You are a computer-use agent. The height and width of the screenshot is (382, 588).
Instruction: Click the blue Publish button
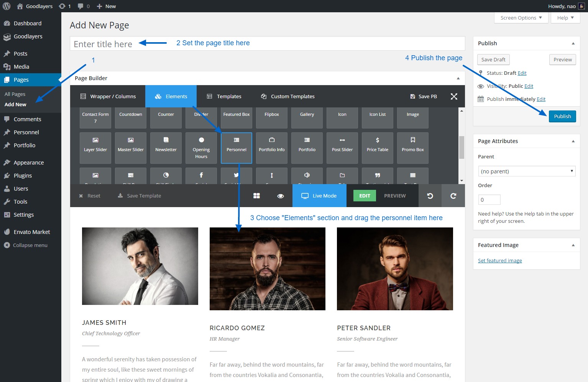pyautogui.click(x=562, y=117)
